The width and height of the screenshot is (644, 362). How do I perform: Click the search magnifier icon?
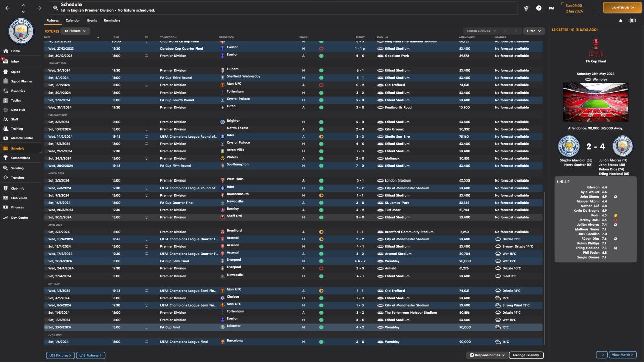[55, 8]
